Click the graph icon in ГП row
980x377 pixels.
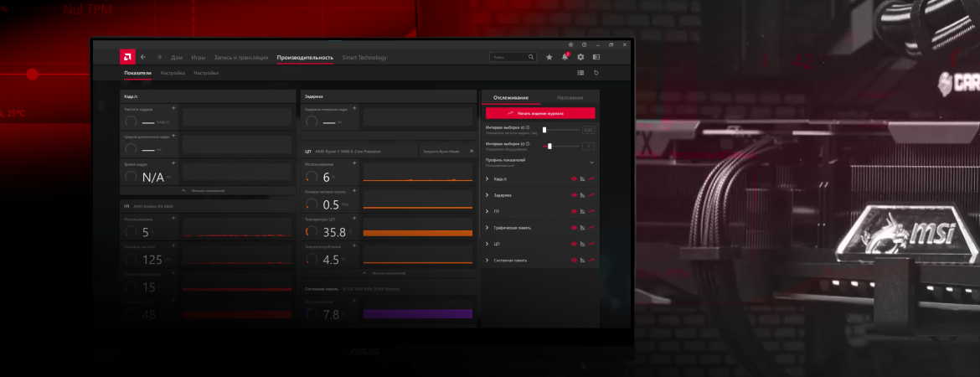point(582,211)
